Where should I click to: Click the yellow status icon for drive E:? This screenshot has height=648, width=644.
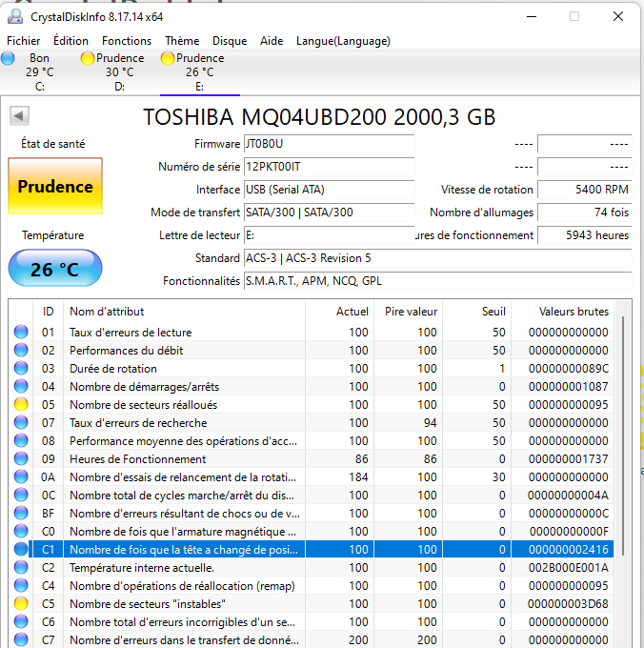168,58
